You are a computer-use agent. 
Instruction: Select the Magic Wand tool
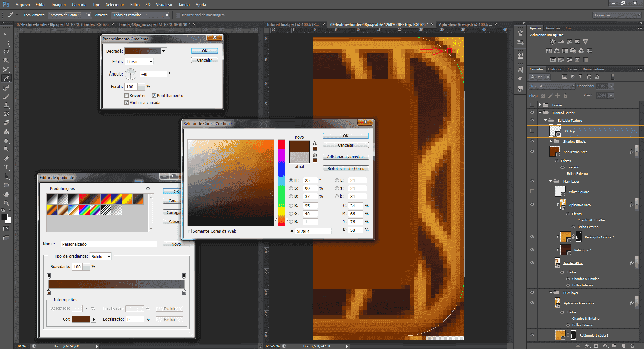(6, 61)
